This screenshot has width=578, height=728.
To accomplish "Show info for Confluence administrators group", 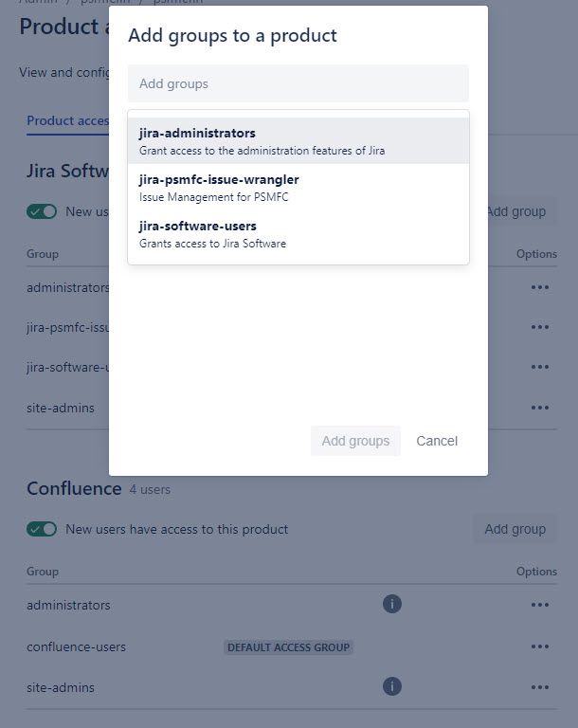I will (x=392, y=604).
